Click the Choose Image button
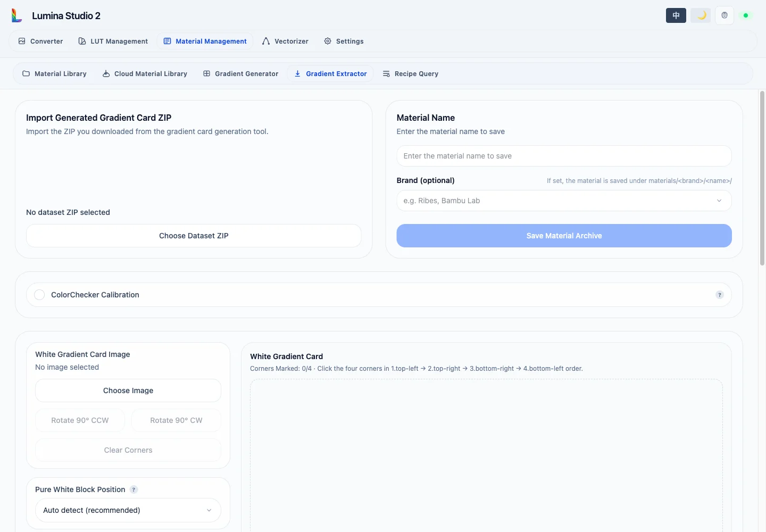This screenshot has width=766, height=532. coord(128,390)
